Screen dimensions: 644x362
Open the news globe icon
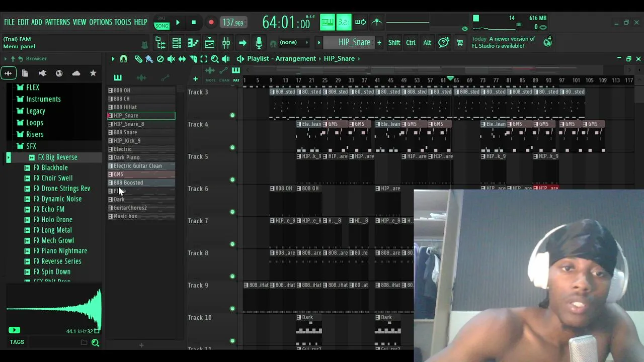(547, 42)
